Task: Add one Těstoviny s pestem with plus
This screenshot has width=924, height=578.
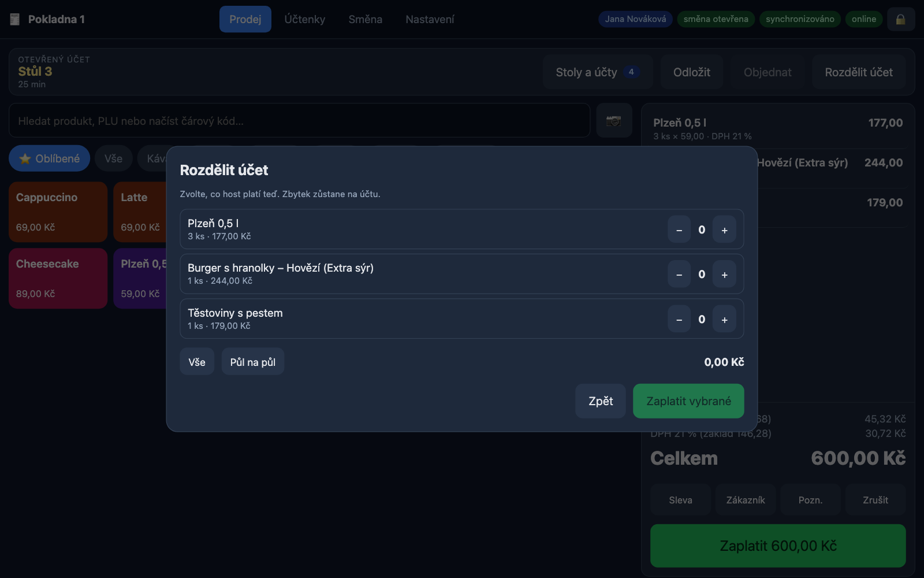Action: tap(724, 319)
